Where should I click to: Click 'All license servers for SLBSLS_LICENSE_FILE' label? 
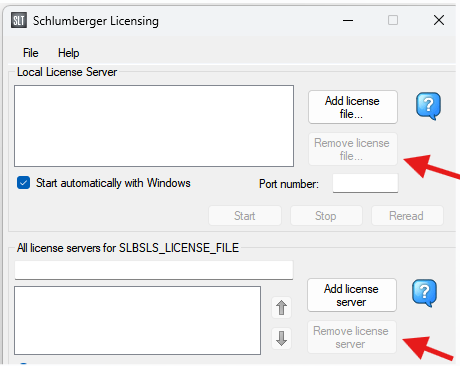(x=128, y=248)
